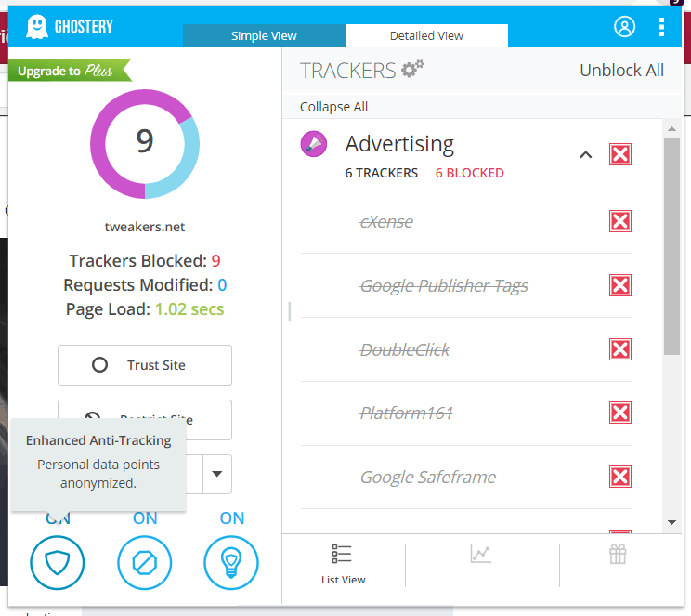This screenshot has height=616, width=691.
Task: Click the Google Publisher Tags name
Action: 444,286
